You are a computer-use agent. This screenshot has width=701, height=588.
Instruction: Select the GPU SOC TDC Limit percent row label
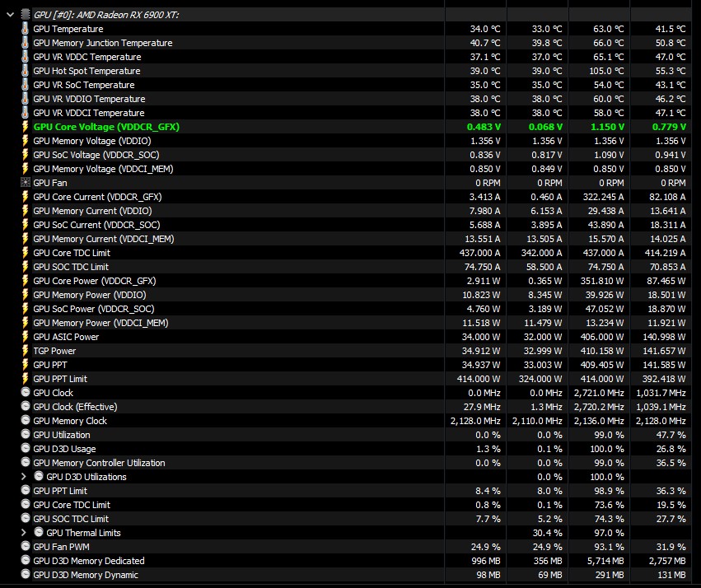pos(71,519)
